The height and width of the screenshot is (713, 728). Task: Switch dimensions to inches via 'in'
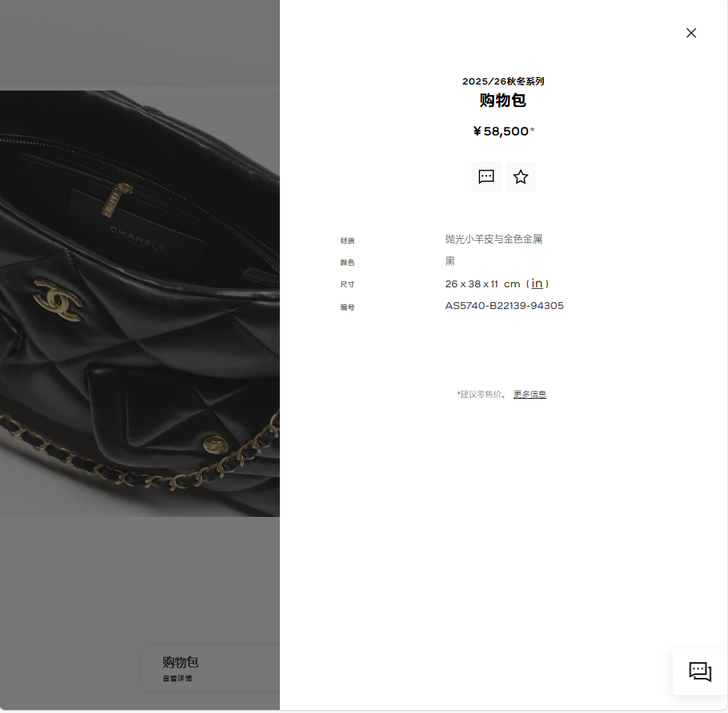pyautogui.click(x=536, y=283)
